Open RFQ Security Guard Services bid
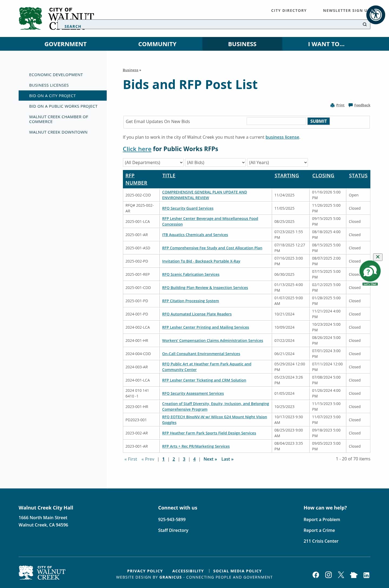The width and height of the screenshot is (389, 588). tap(188, 208)
